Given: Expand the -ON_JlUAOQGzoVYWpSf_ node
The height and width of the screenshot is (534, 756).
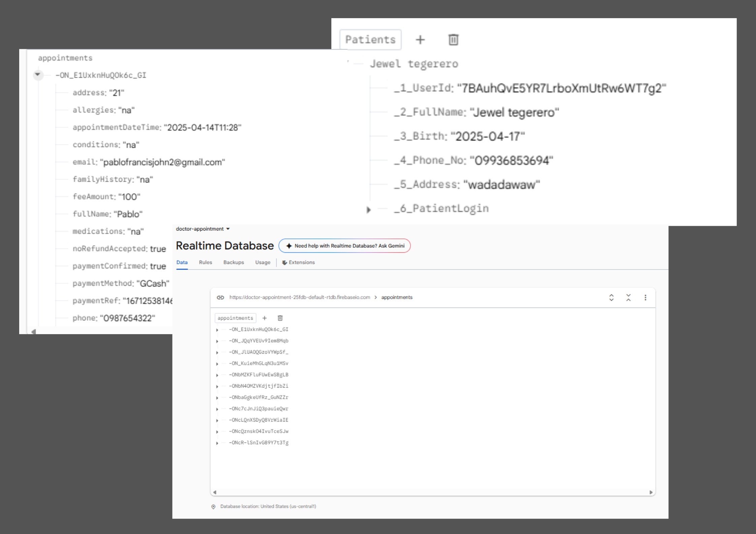Looking at the screenshot, I should click(x=217, y=353).
